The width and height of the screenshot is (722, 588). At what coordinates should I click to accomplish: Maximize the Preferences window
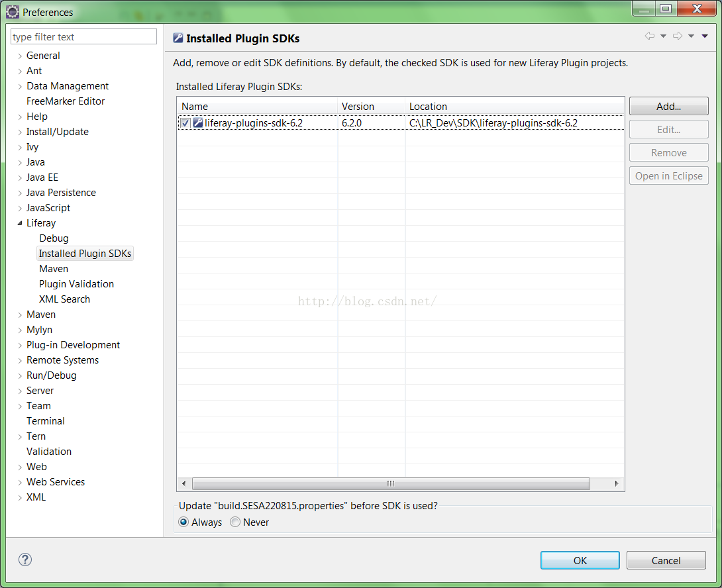point(665,9)
